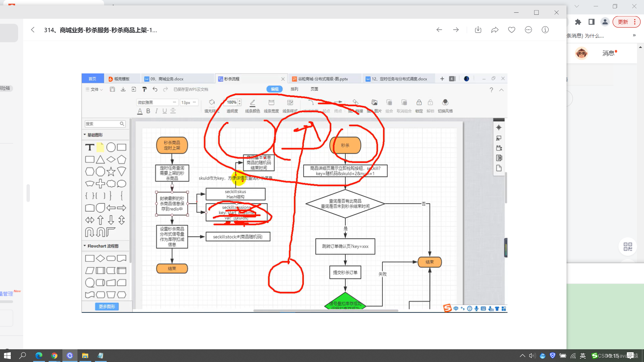644x362 pixels.
Task: Click the scroll-up arrow on right panel
Action: (x=640, y=47)
